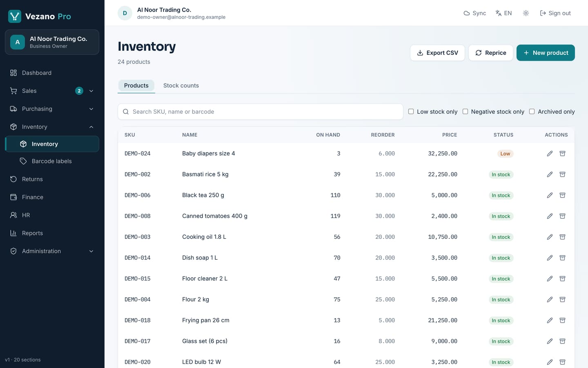Select the Products tab
This screenshot has height=368, width=588.
point(136,85)
